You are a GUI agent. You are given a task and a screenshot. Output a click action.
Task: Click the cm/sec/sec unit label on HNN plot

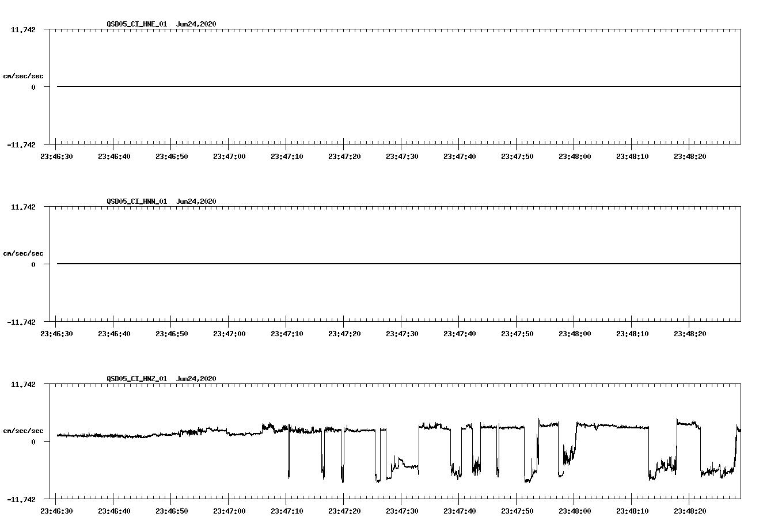[23, 253]
